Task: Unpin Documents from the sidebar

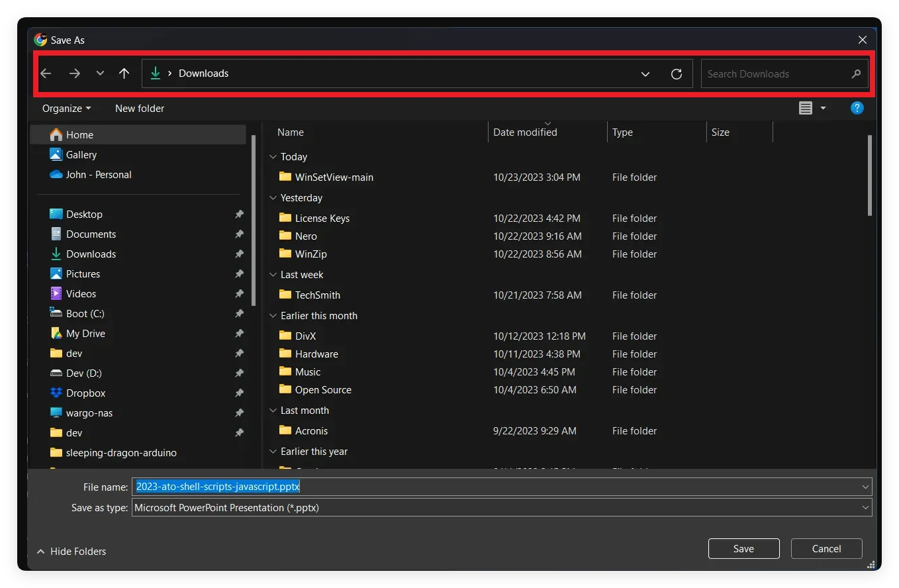Action: point(239,234)
